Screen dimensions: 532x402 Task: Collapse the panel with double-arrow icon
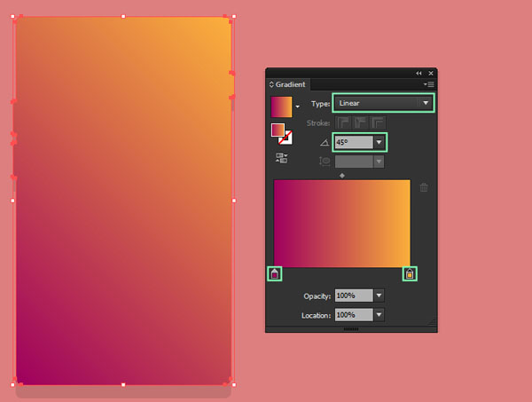pos(419,74)
